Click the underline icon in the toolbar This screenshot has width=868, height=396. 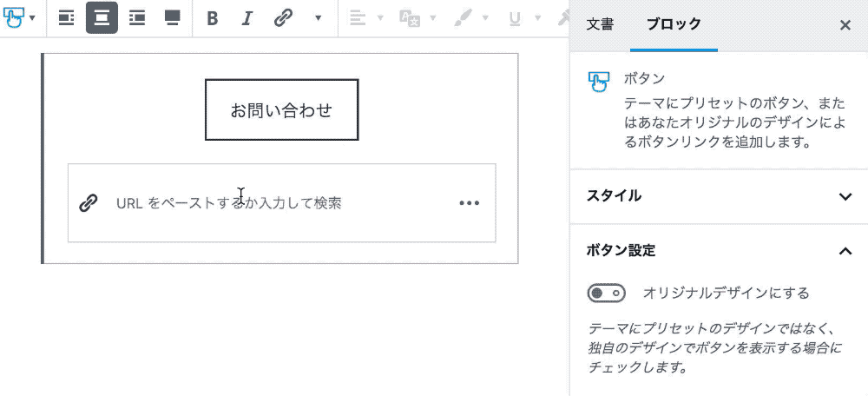[515, 18]
